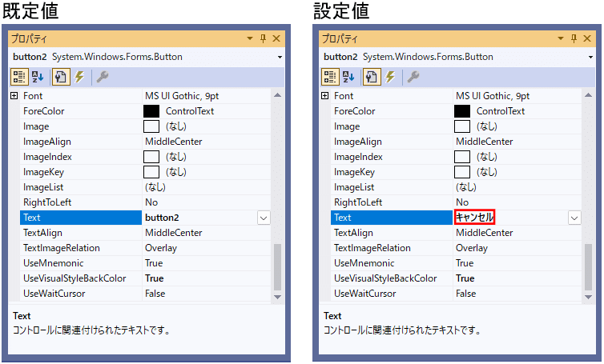Select ForeColor property in left panel
Image resolution: width=604 pixels, height=364 pixels.
pyautogui.click(x=81, y=111)
